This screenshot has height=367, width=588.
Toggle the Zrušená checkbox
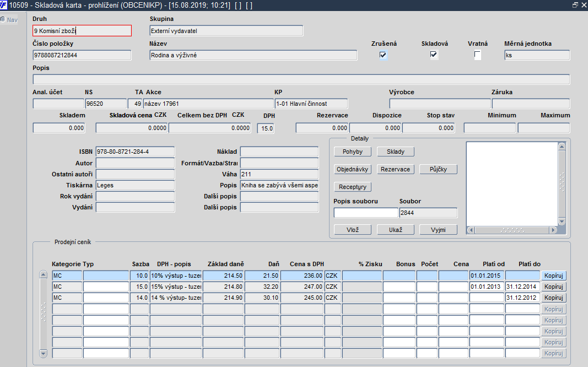(383, 55)
